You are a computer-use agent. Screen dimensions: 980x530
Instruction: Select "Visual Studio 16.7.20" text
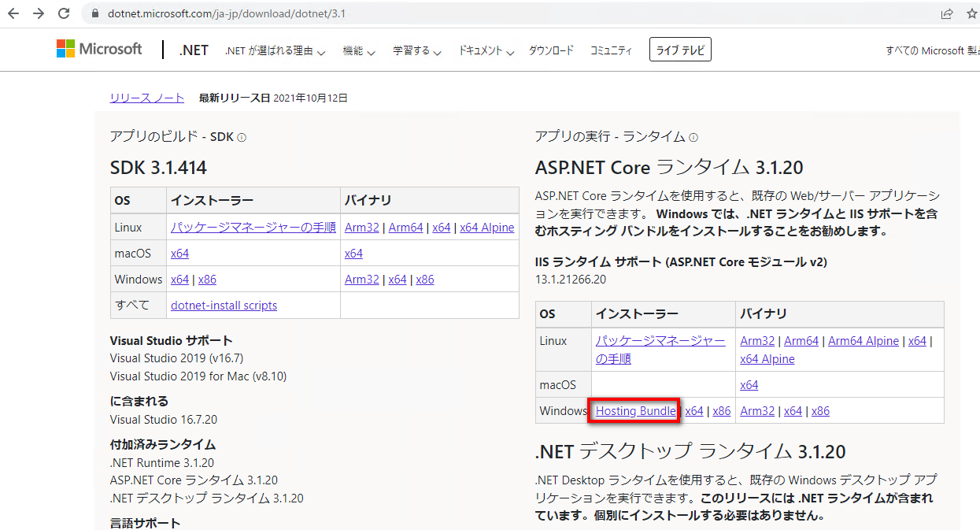coord(164,420)
